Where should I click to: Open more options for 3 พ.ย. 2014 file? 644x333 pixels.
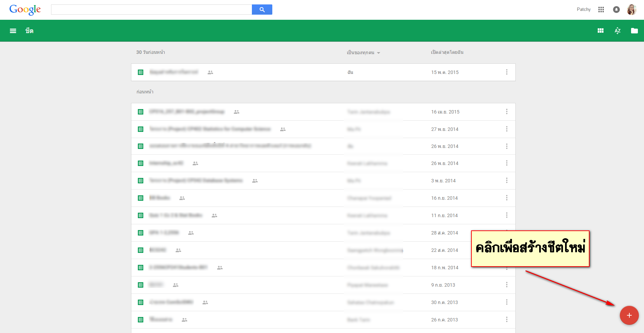[x=506, y=180]
